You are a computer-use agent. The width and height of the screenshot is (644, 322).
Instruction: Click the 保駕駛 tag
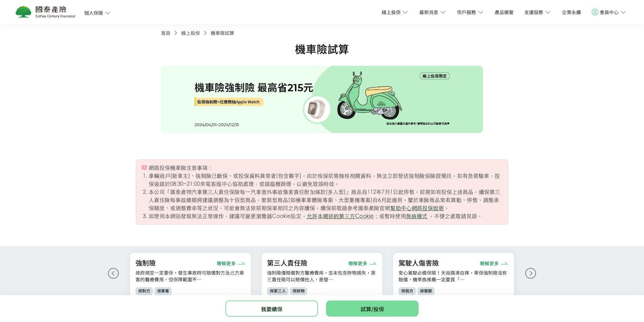tap(426, 291)
